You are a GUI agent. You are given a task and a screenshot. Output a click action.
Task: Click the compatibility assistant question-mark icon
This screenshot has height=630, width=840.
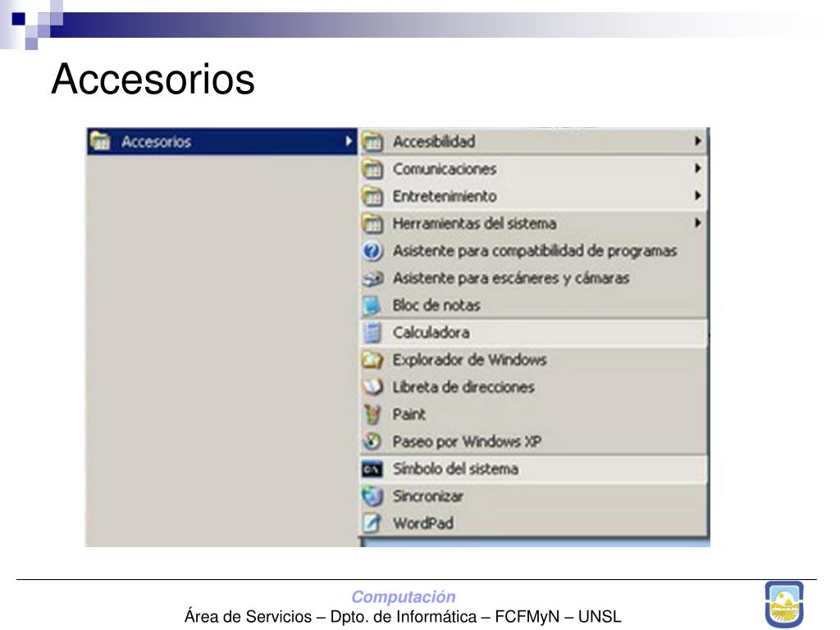point(372,251)
